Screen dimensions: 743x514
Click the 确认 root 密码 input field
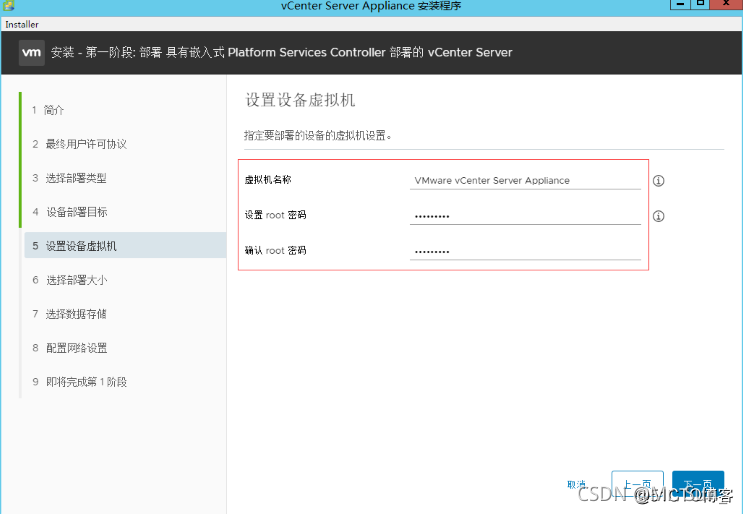[525, 251]
